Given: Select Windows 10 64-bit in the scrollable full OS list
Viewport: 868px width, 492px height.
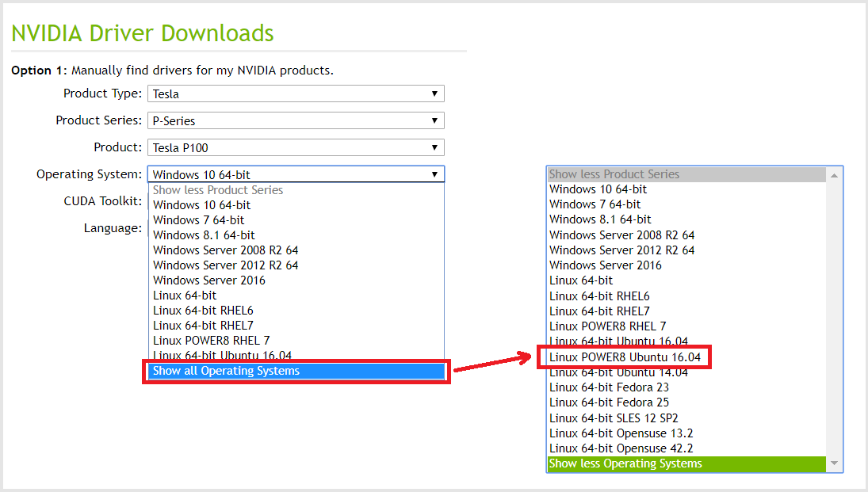Looking at the screenshot, I should tap(686, 189).
